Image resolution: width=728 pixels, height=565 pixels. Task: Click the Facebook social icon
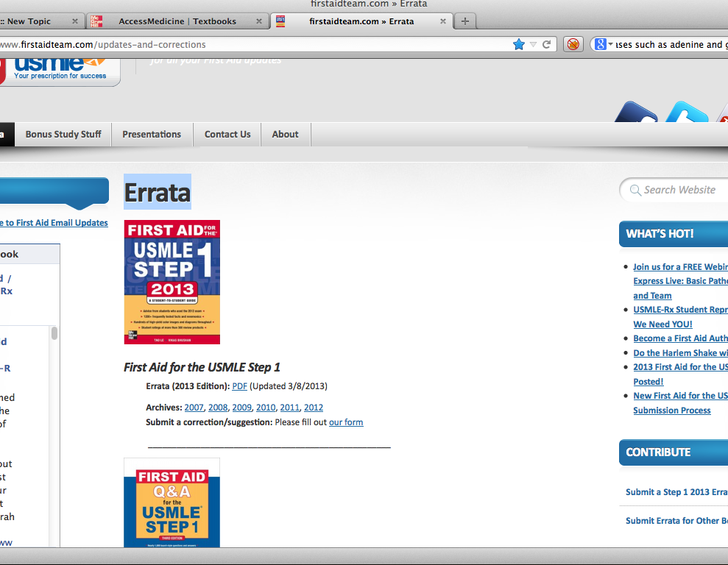point(635,113)
